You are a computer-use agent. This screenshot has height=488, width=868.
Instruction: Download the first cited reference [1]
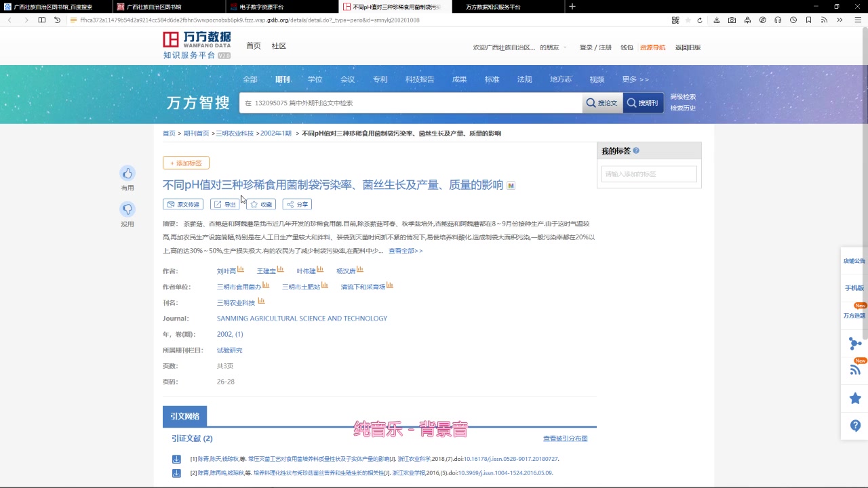click(x=176, y=459)
